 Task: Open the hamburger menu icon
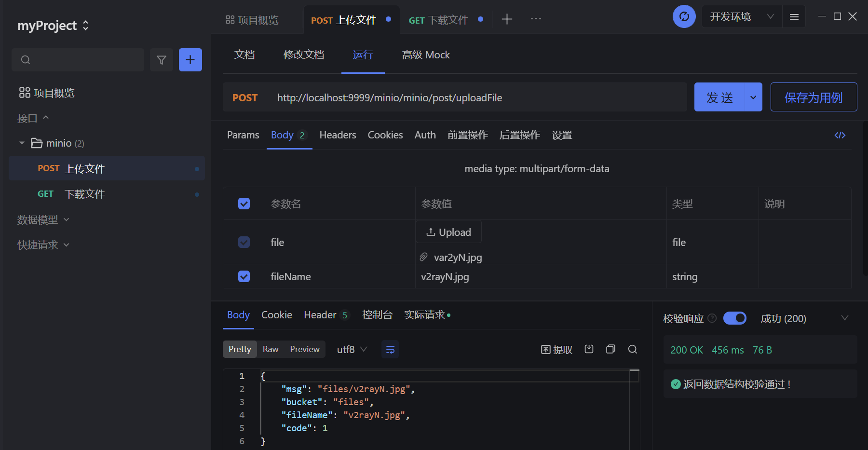click(x=794, y=17)
